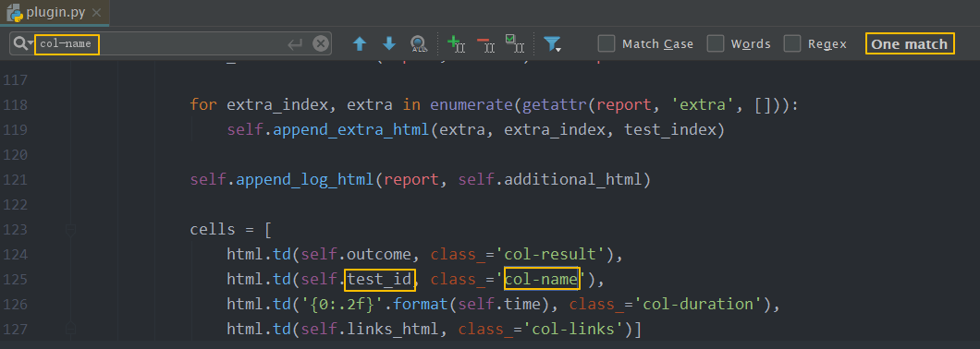Select all occurrences icon
The image size is (980, 349).
(514, 43)
